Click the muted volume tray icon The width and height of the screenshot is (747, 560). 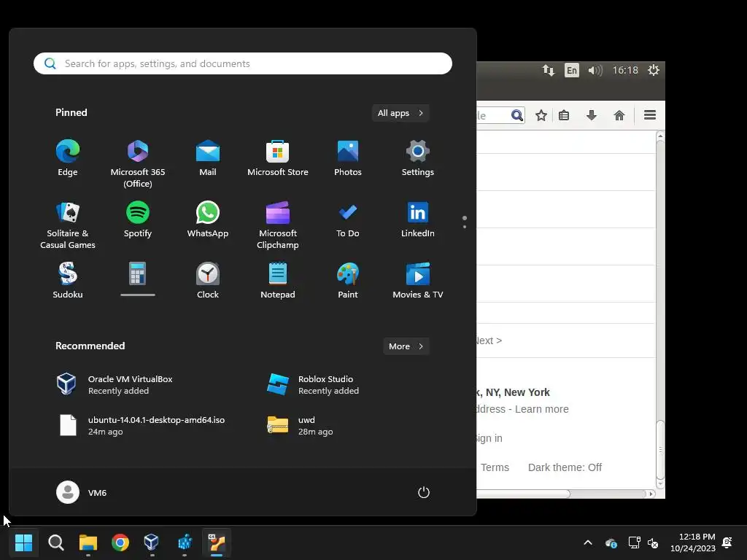pyautogui.click(x=653, y=542)
